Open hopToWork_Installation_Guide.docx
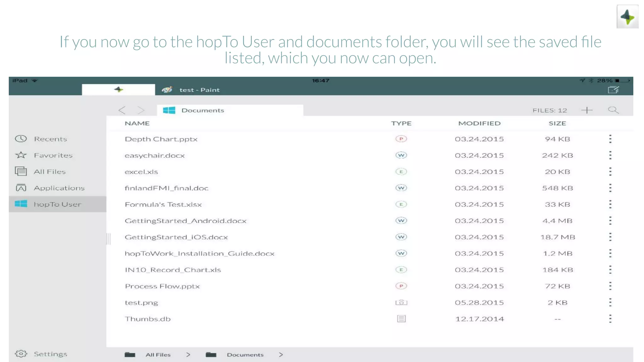 (x=199, y=253)
